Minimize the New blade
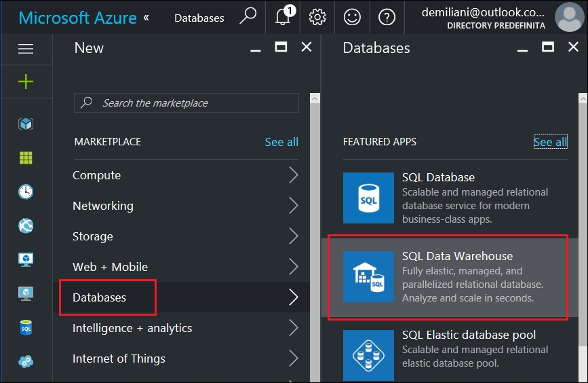Viewport: 588px width, 383px height. coord(256,50)
